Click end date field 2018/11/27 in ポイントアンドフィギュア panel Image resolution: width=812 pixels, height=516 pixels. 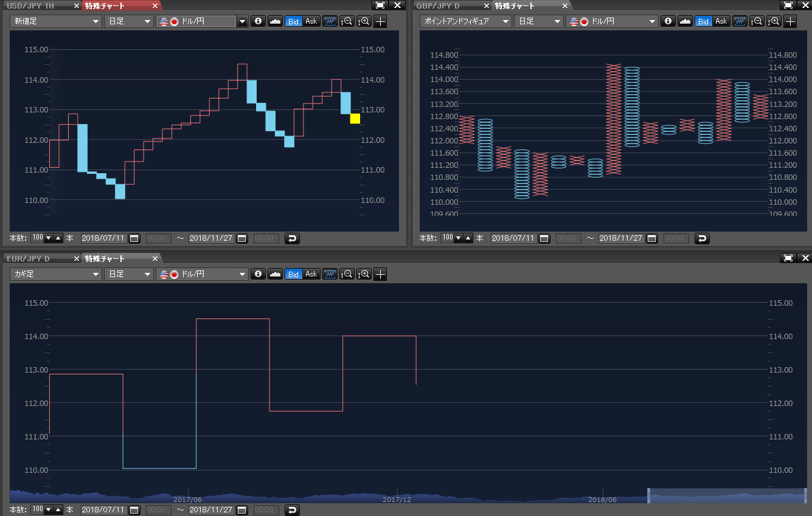[622, 238]
